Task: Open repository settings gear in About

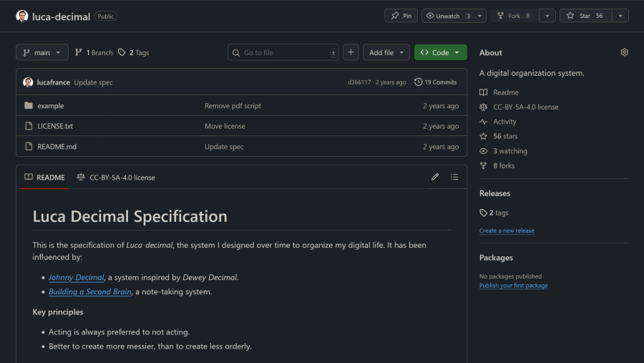Action: [625, 52]
